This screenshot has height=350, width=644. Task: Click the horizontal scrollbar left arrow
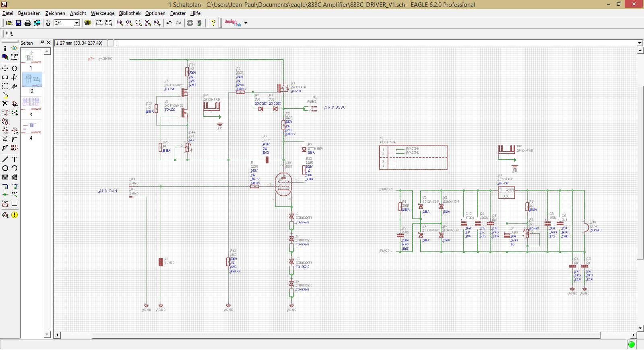click(x=58, y=335)
